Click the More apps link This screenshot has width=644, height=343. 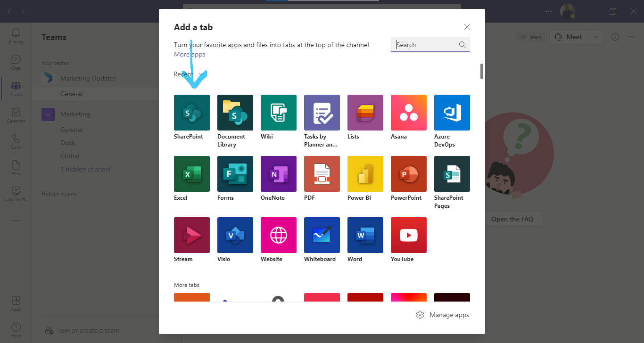click(190, 54)
